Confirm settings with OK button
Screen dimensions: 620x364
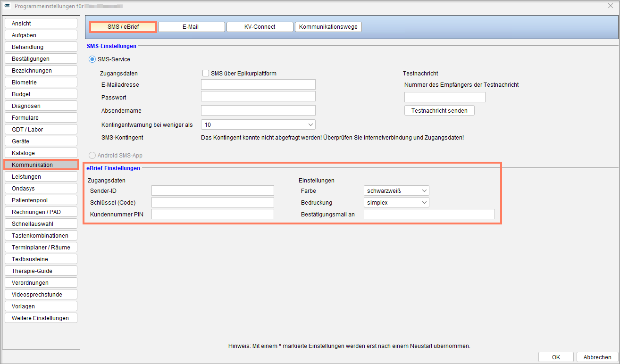[x=556, y=357]
